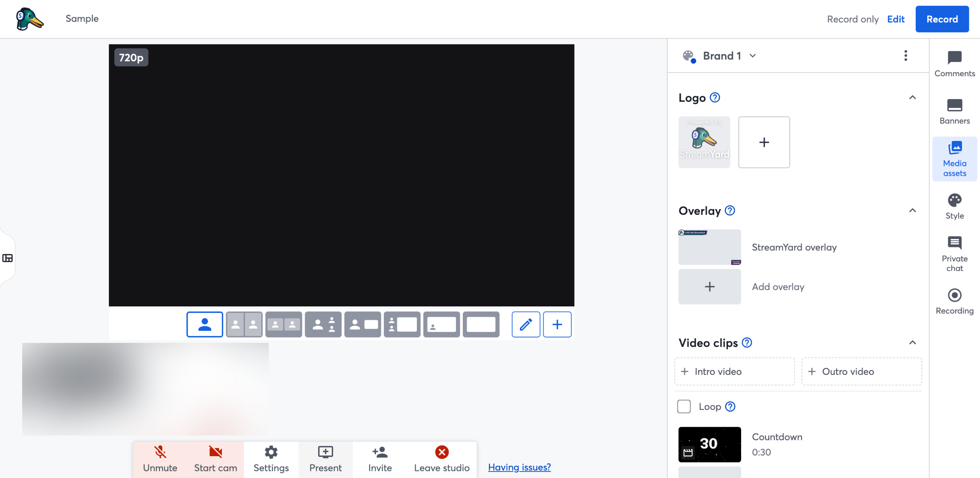Switch to Media assets tab
The height and width of the screenshot is (478, 980).
[954, 159]
